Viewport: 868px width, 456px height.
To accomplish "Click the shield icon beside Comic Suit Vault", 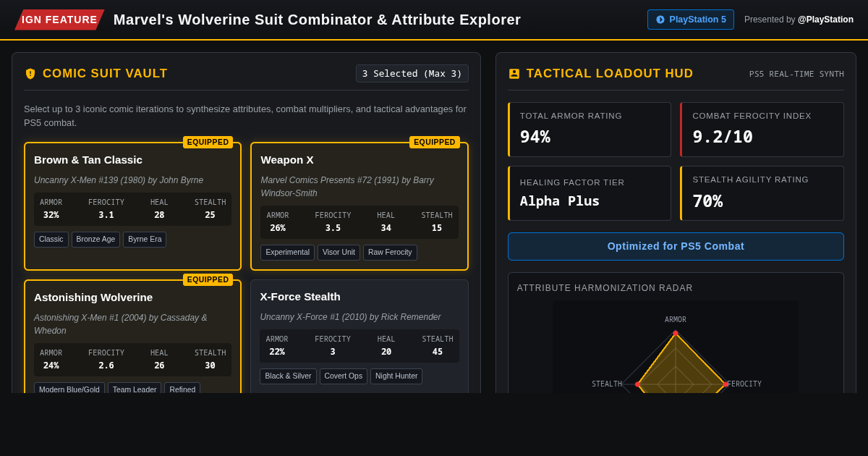I will [30, 74].
